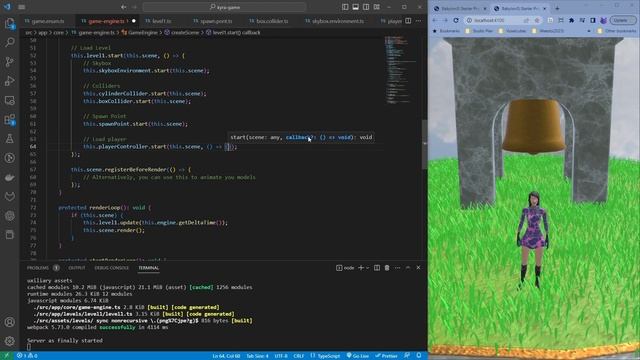Reload the localhost page in the browser
The image size is (640, 360).
pos(456,20)
